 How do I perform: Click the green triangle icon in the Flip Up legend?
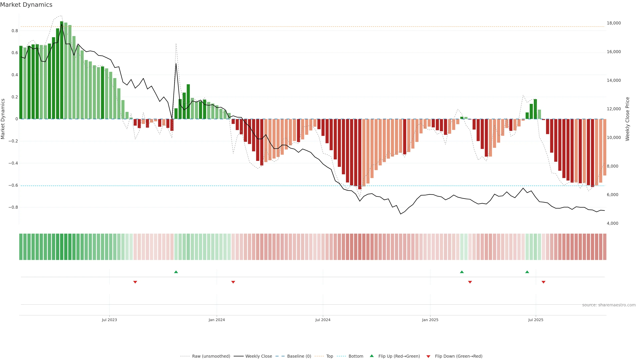pos(372,356)
